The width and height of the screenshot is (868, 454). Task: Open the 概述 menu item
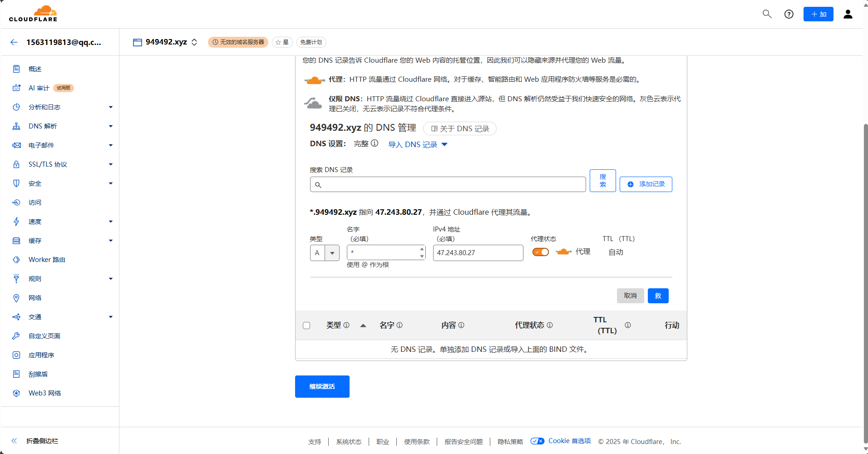[x=35, y=69]
